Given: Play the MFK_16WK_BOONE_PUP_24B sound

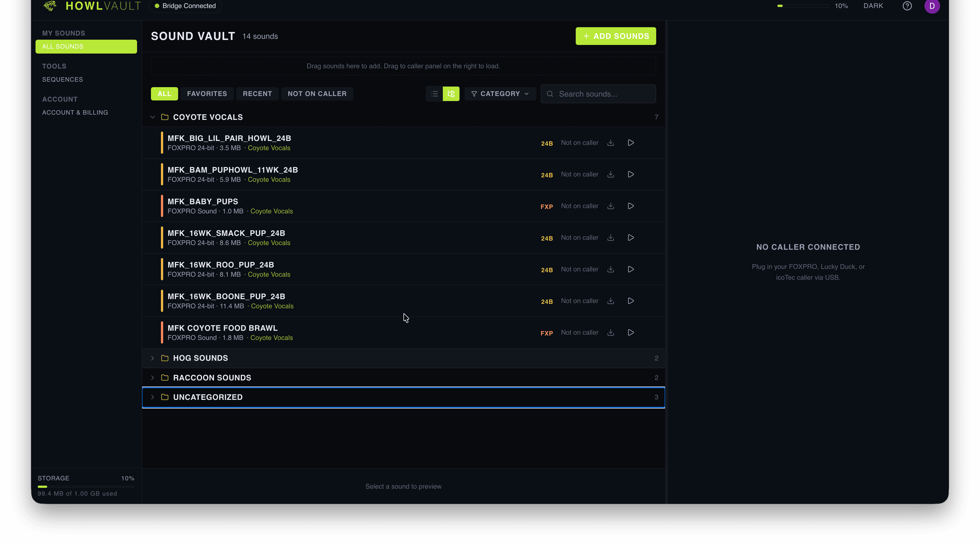Looking at the screenshot, I should 631,301.
